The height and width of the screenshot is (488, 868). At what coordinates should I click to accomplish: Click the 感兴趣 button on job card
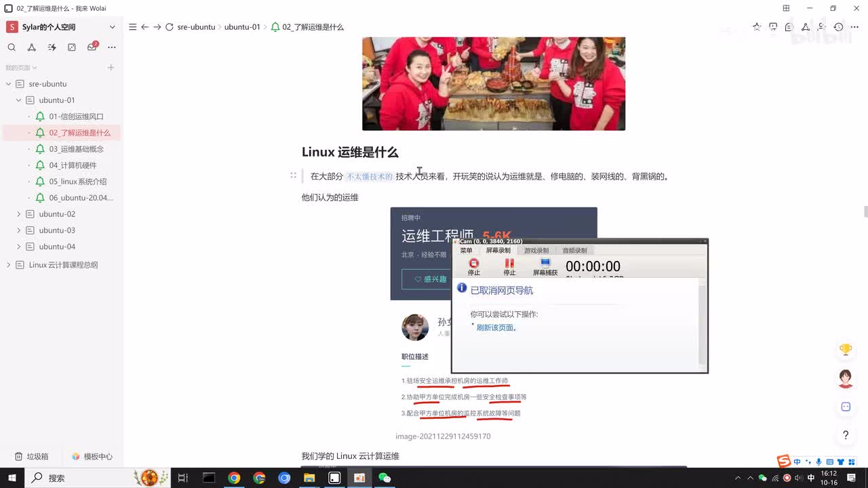pos(431,279)
